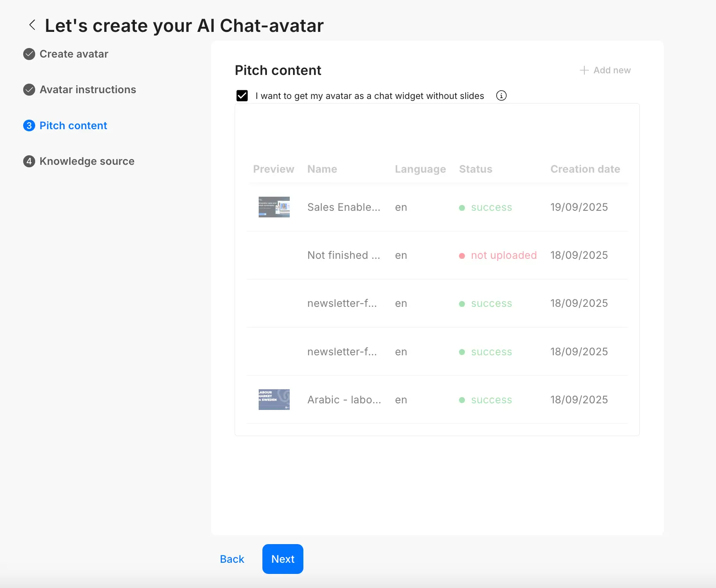716x588 pixels.
Task: Click the Add new link
Action: coord(612,70)
